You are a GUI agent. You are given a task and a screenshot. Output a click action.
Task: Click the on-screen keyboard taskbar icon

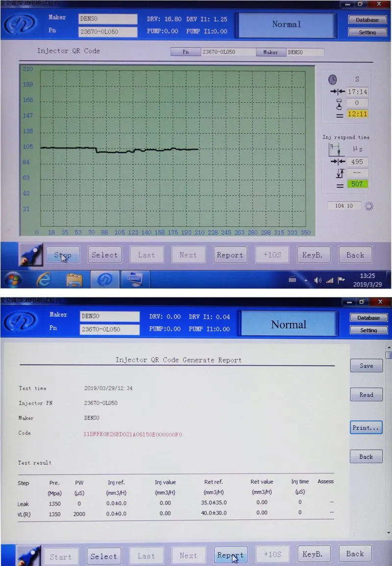click(x=135, y=280)
